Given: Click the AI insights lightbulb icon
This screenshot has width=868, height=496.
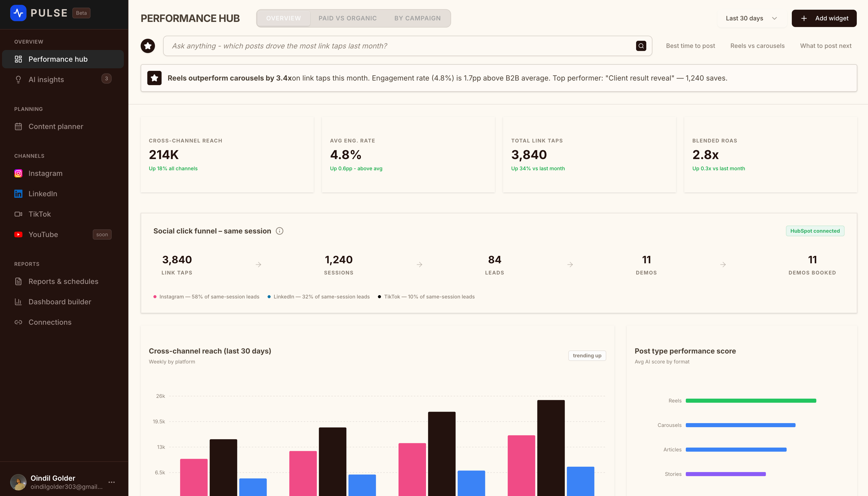Looking at the screenshot, I should 18,80.
